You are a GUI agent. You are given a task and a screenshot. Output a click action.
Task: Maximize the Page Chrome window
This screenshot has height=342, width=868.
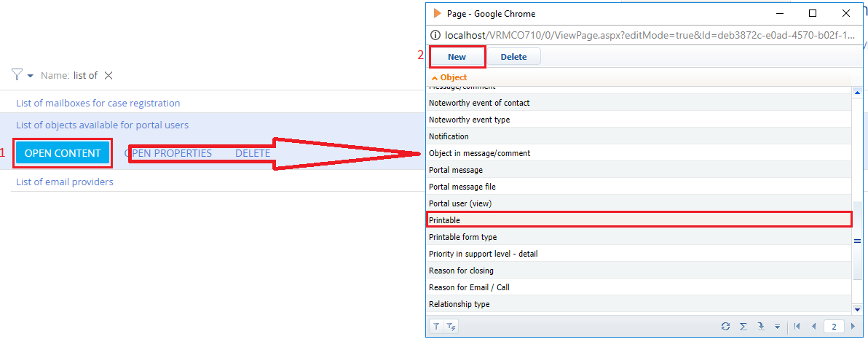[x=812, y=13]
